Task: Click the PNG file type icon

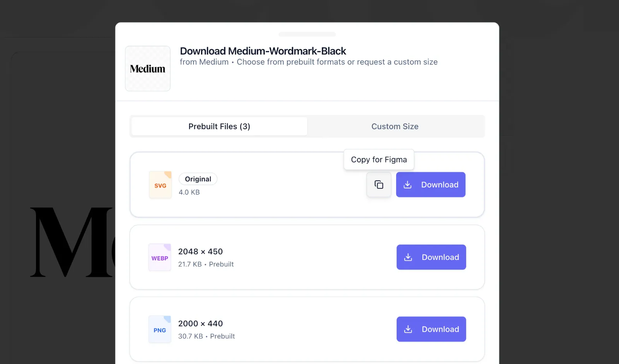Action: tap(160, 329)
